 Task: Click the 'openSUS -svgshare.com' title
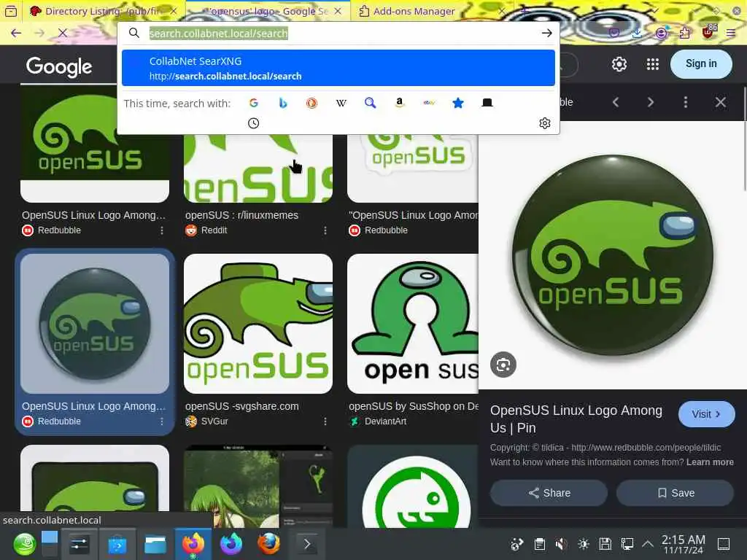pos(242,406)
